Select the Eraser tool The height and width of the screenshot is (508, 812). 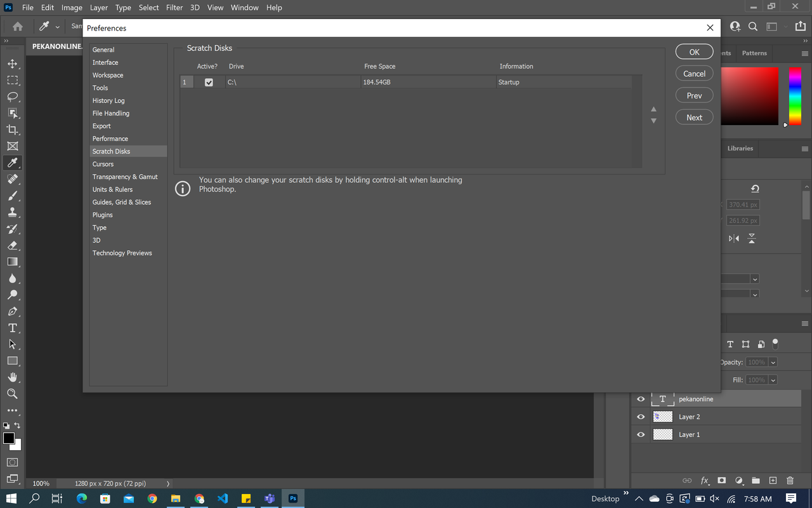[x=12, y=245]
